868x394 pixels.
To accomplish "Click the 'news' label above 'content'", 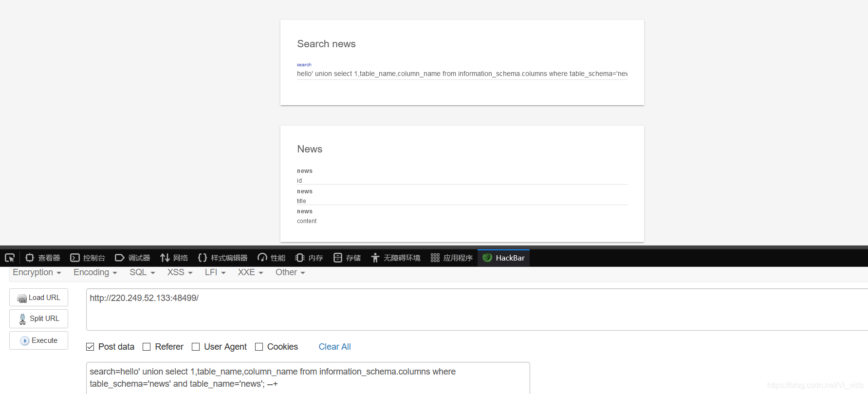I will click(x=305, y=211).
